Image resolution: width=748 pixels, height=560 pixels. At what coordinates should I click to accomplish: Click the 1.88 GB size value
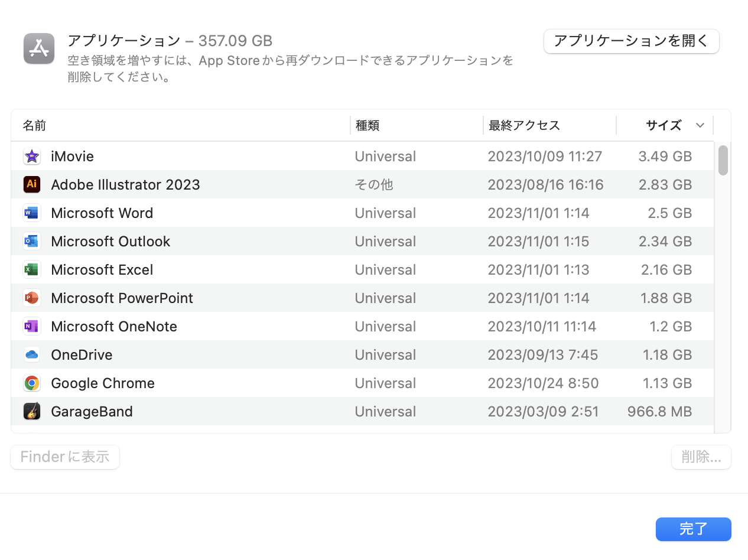coord(666,298)
